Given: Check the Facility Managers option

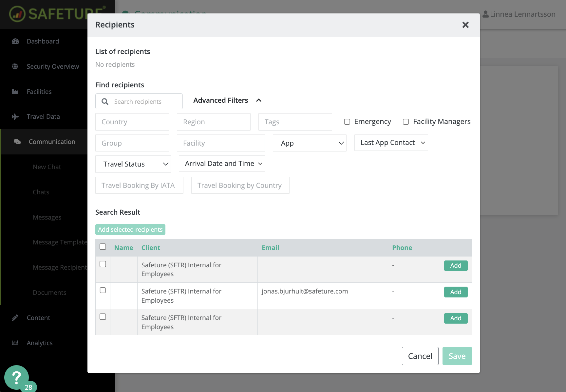Looking at the screenshot, I should (x=406, y=122).
